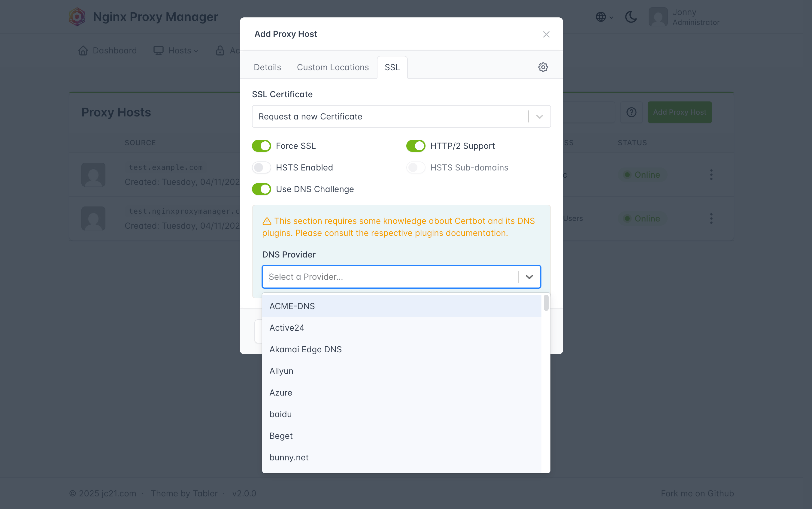Click the help question mark icon
812x509 pixels.
631,112
